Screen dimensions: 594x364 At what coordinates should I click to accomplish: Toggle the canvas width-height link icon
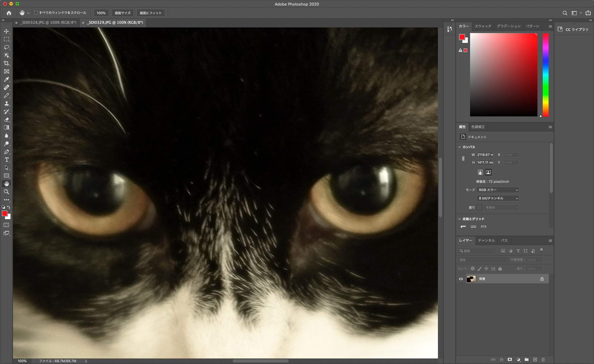(463, 158)
